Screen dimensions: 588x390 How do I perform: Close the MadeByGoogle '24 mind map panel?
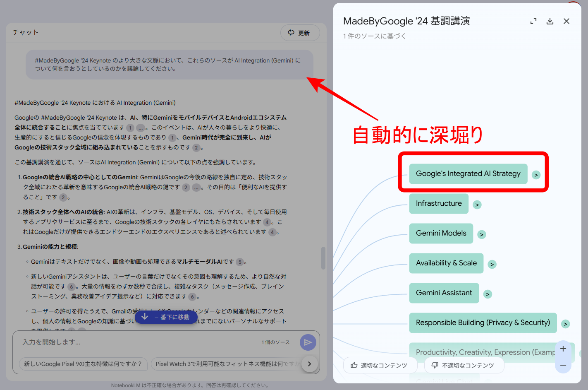[566, 21]
